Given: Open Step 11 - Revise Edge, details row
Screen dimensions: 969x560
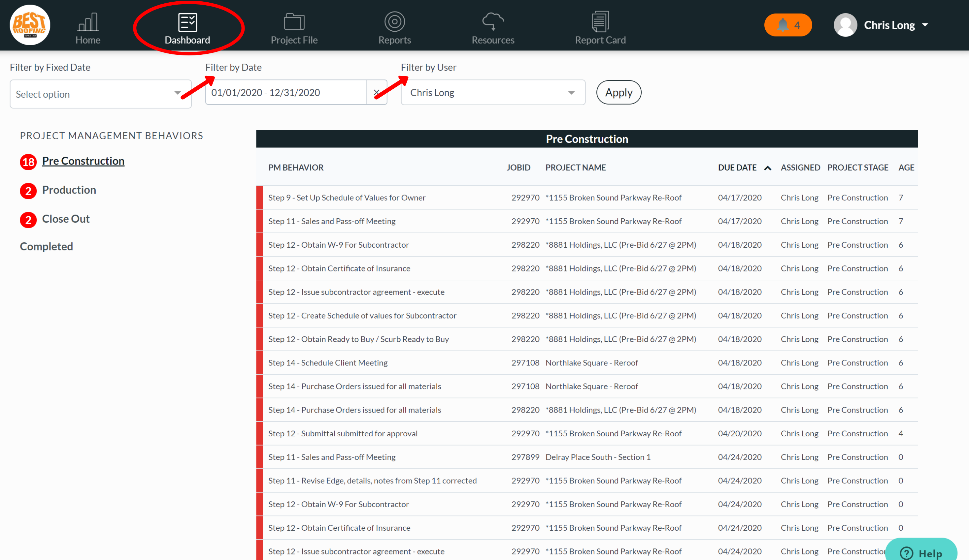Looking at the screenshot, I should (587, 481).
